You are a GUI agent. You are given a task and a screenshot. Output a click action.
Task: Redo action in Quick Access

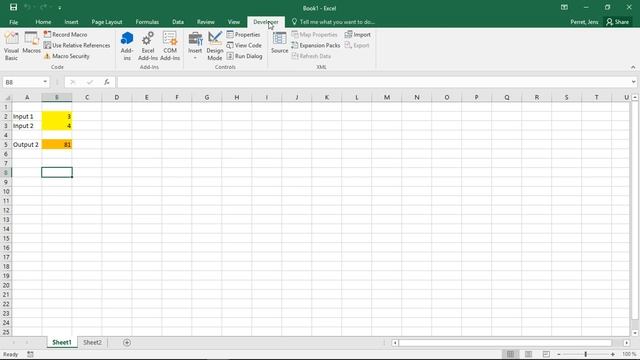[x=43, y=7]
